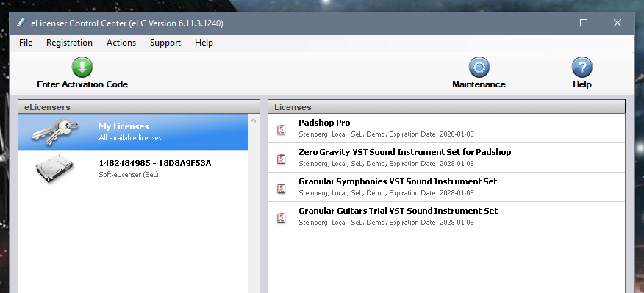Click Padshop Pro expiration details line
The image size is (644, 293).
point(386,134)
